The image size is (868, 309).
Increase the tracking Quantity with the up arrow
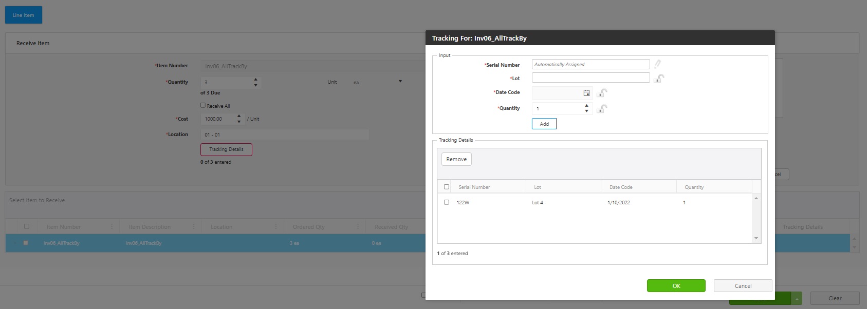(586, 106)
